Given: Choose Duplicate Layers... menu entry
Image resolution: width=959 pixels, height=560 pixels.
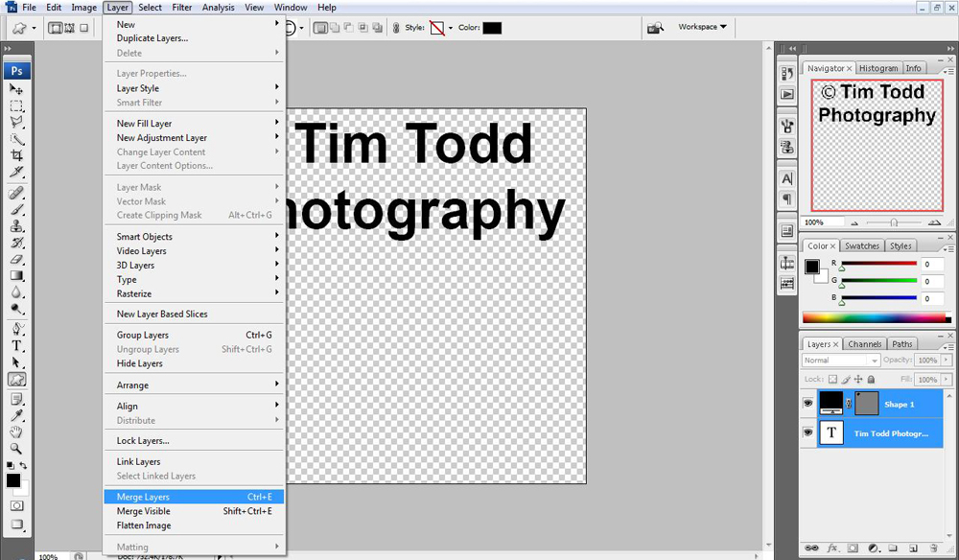Looking at the screenshot, I should tap(194, 38).
